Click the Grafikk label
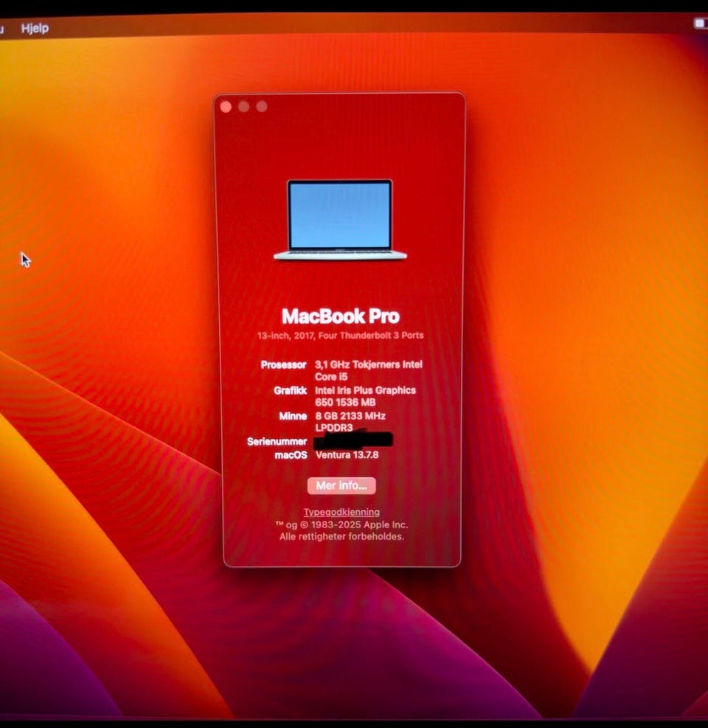The width and height of the screenshot is (708, 728). 290,390
